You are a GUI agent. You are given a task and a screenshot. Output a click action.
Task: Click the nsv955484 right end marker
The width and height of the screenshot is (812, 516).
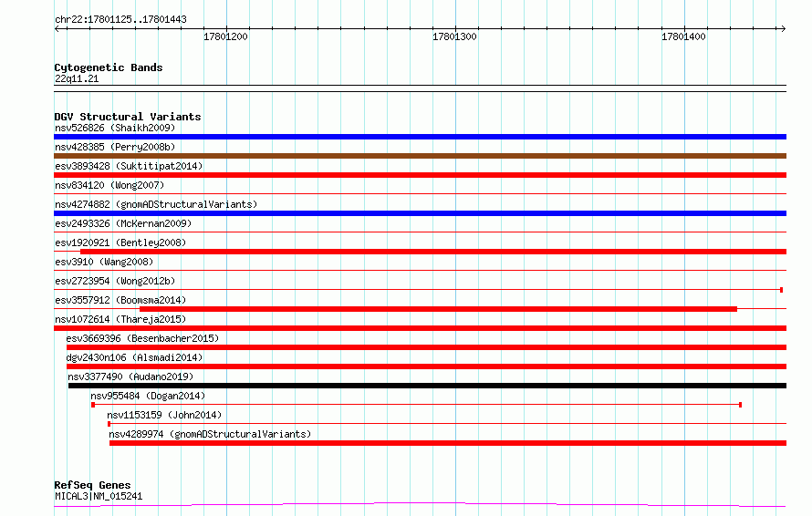point(741,405)
